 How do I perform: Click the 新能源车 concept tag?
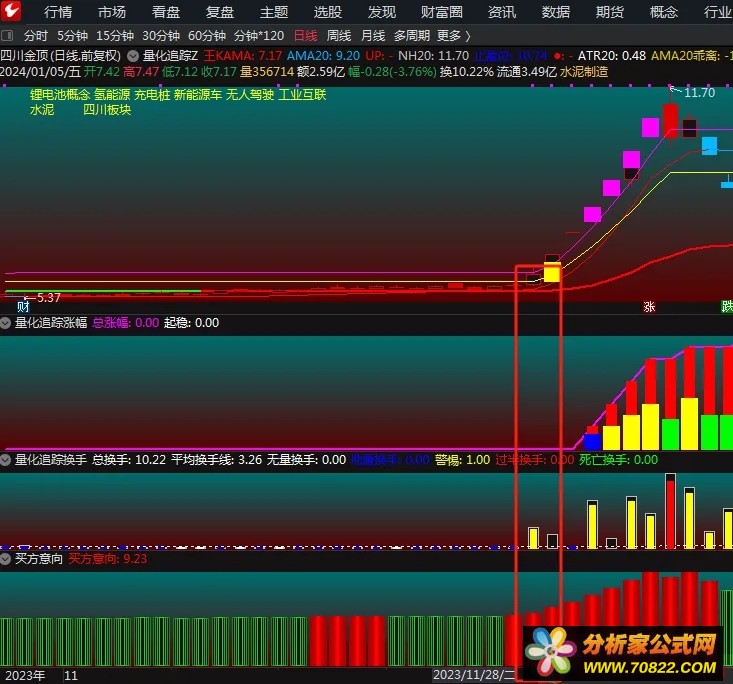click(x=198, y=94)
